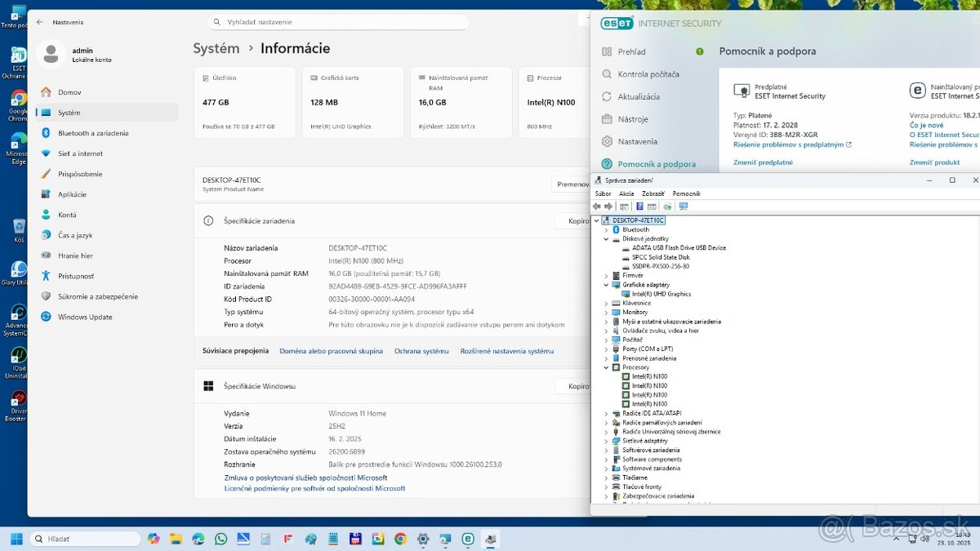Open the ESET Aktualizácia section
The width and height of the screenshot is (980, 551).
[x=639, y=96]
